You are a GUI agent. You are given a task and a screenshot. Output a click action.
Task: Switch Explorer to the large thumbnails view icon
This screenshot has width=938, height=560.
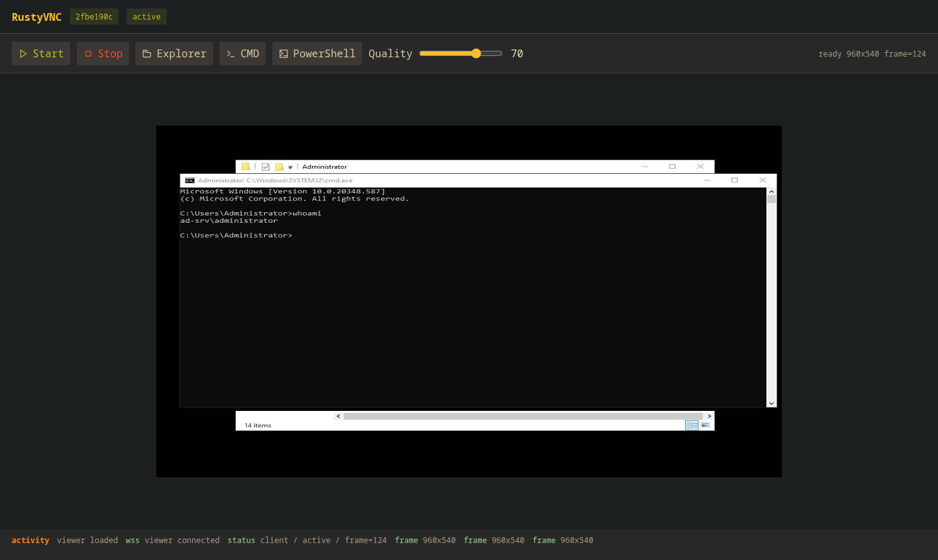click(705, 425)
